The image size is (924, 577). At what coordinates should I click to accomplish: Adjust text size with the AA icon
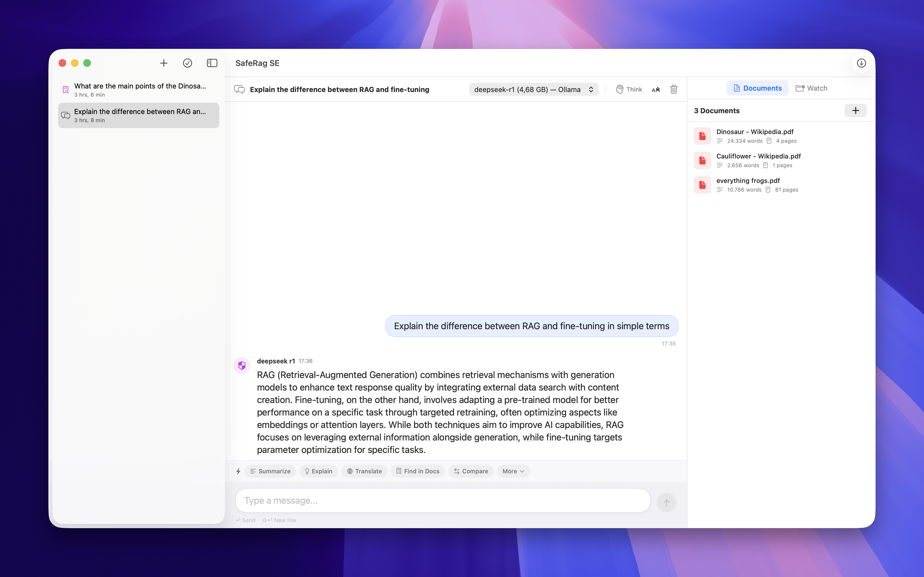pos(655,89)
